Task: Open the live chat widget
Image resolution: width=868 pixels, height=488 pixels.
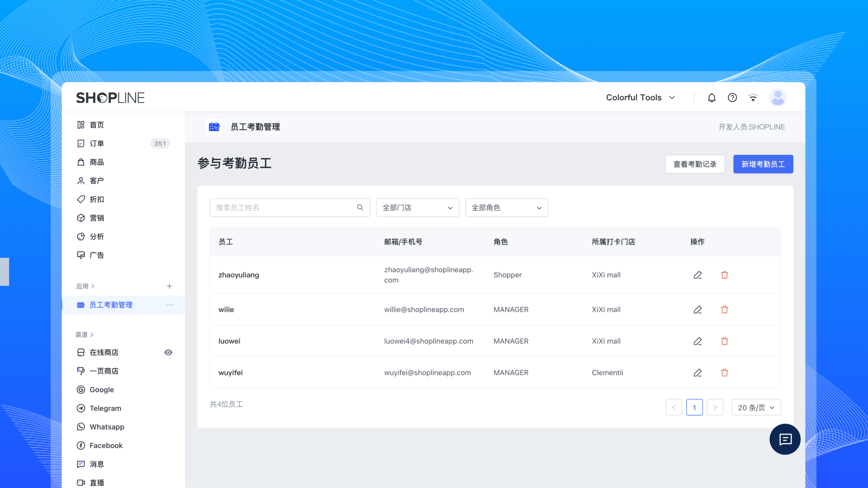Action: click(x=785, y=439)
